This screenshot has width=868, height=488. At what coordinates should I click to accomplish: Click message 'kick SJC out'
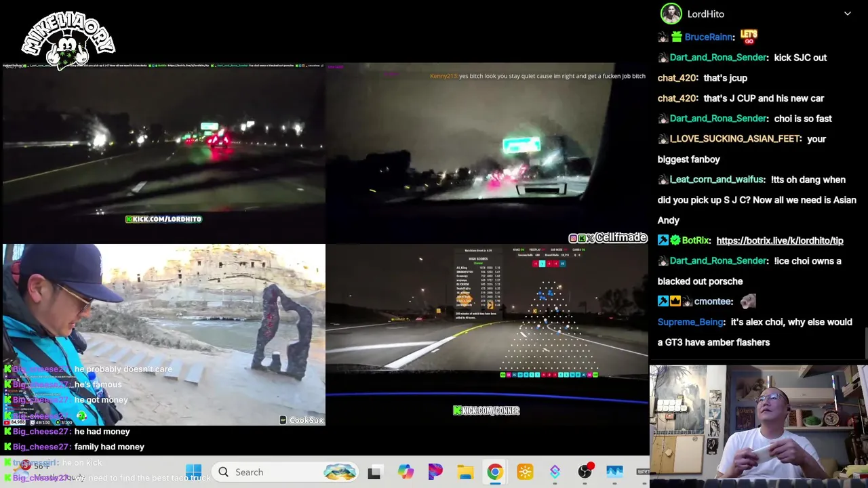tap(800, 58)
